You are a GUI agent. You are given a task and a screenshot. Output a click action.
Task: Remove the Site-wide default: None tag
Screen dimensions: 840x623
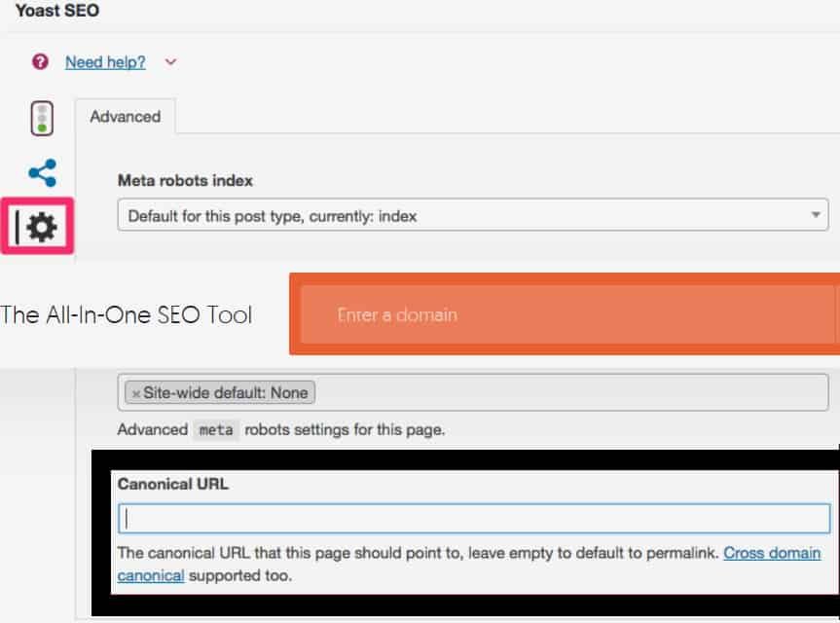136,393
